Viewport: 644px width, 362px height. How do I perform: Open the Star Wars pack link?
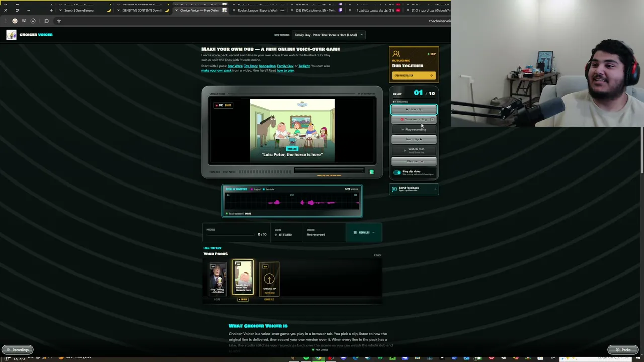tap(235, 66)
